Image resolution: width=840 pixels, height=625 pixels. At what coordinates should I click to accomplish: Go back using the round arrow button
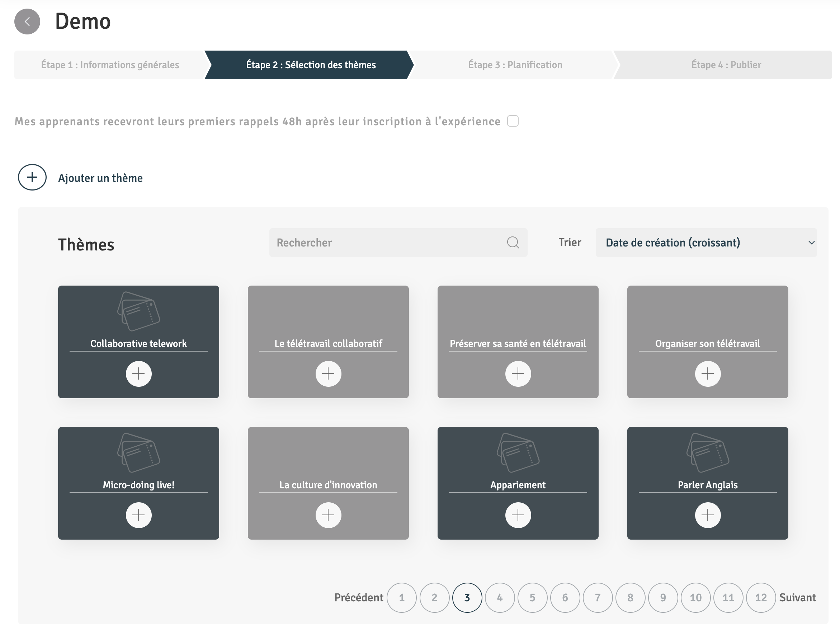tap(27, 22)
